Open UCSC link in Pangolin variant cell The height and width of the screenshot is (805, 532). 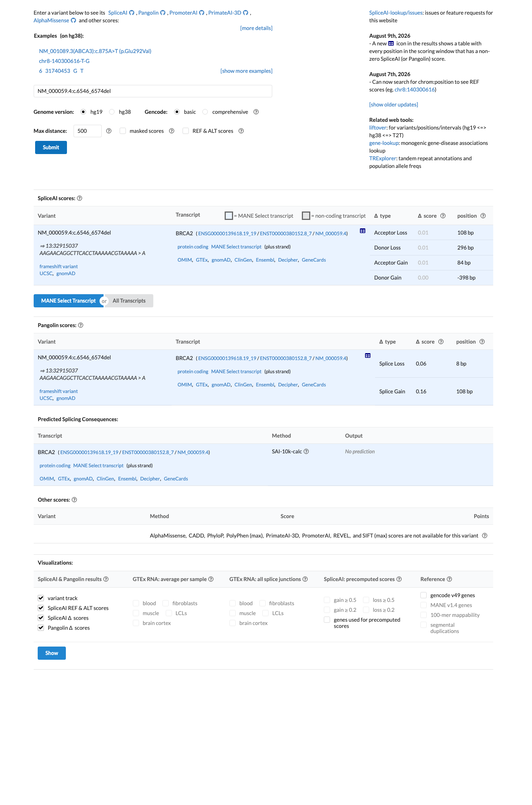click(46, 398)
